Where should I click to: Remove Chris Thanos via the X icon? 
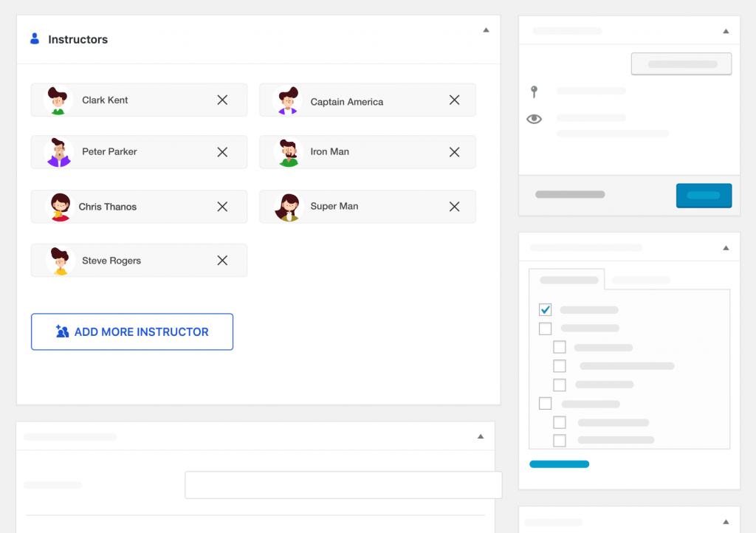pos(222,207)
